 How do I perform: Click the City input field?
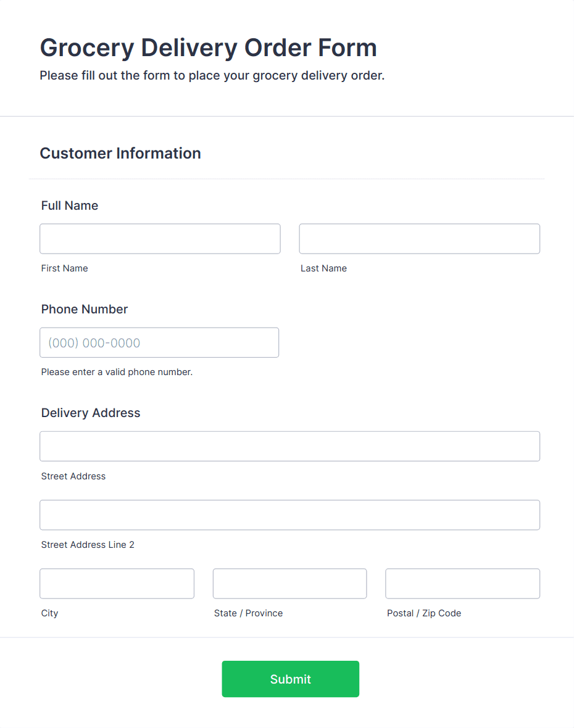tap(117, 584)
